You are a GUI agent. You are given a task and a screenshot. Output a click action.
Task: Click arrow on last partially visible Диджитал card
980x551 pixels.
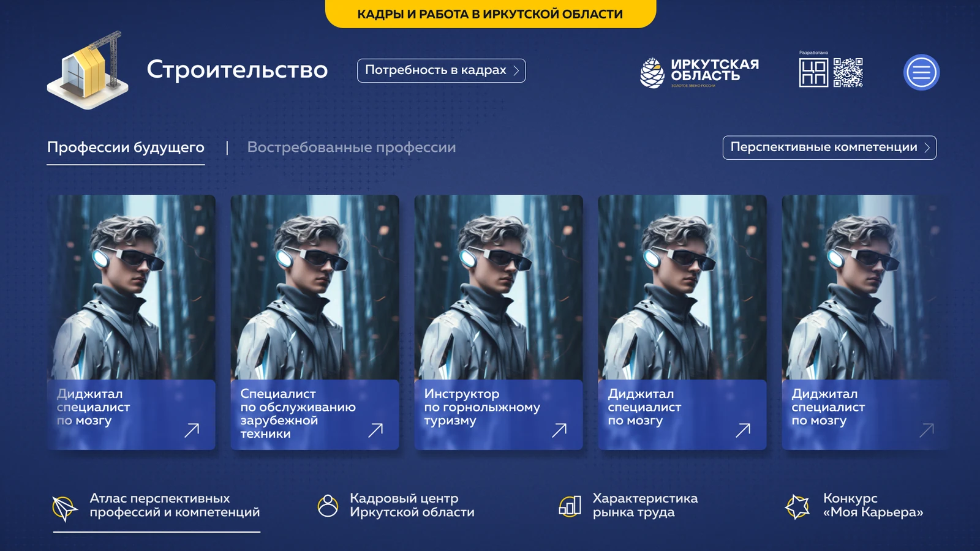[x=927, y=430]
